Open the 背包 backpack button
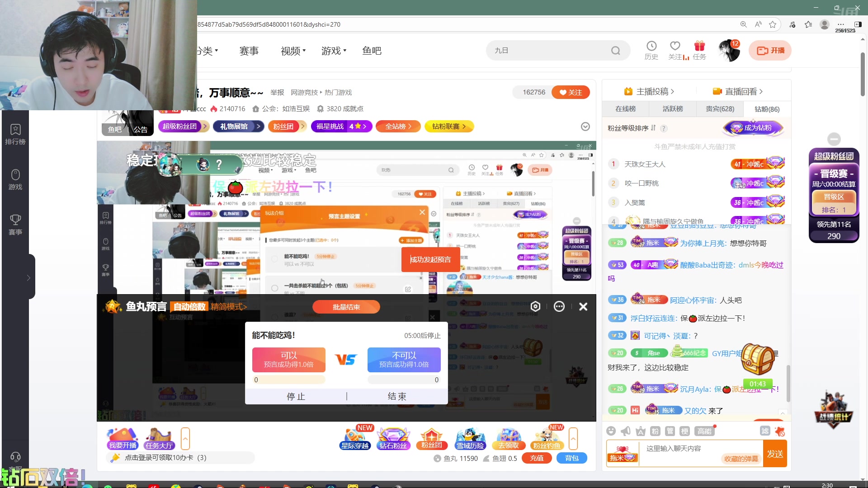Image resolution: width=868 pixels, height=488 pixels. pyautogui.click(x=572, y=458)
